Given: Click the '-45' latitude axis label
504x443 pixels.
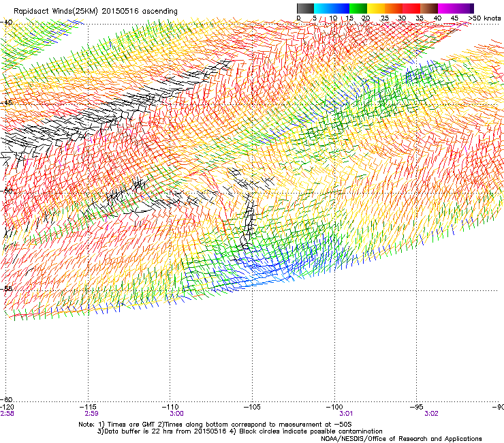Looking at the screenshot, I should pos(7,103).
